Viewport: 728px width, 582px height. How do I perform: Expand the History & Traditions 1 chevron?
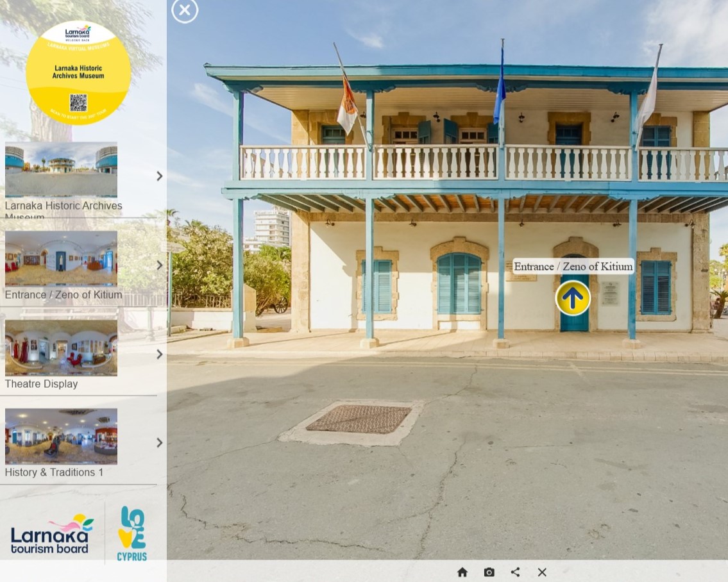tap(159, 442)
